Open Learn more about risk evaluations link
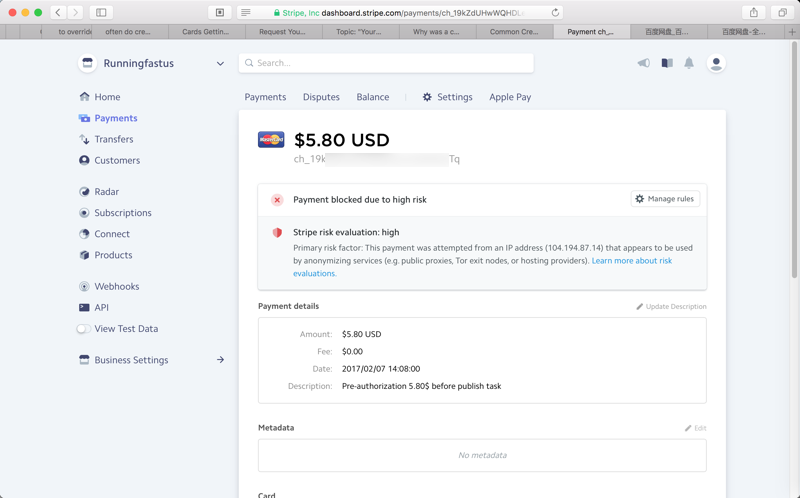This screenshot has width=800, height=498. click(x=631, y=261)
